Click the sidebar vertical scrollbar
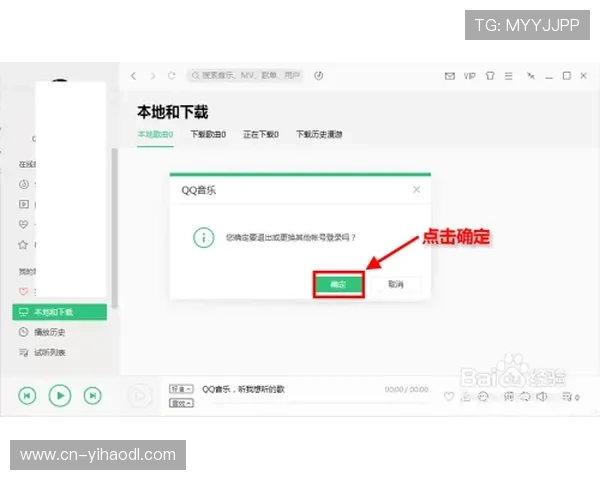This screenshot has width=600, height=480. tap(114, 228)
